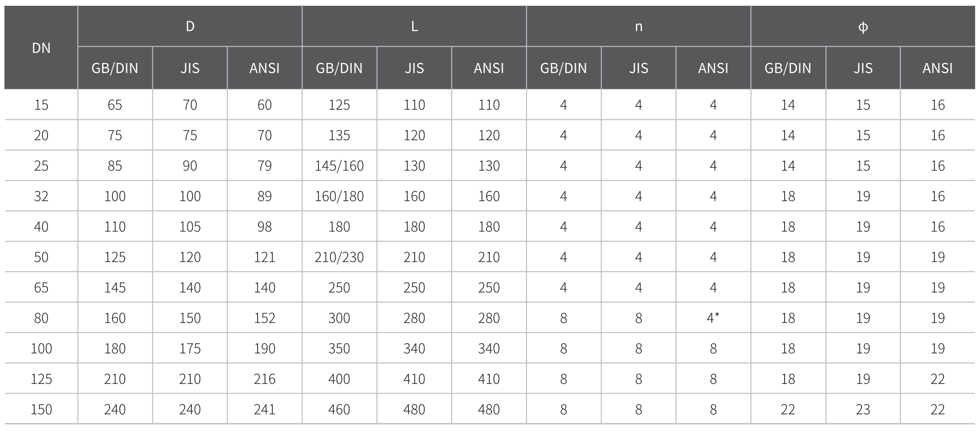
Task: Click ANSI subheader under ϕ
Action: tap(938, 68)
